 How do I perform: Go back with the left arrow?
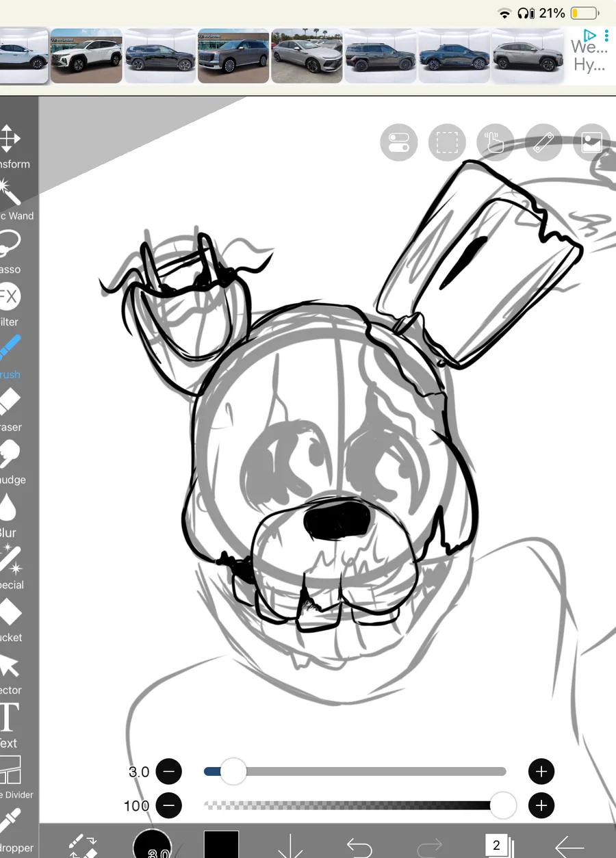coord(569,847)
